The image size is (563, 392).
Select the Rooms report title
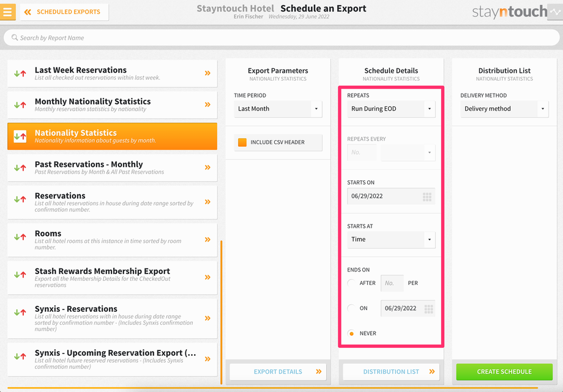[48, 234]
